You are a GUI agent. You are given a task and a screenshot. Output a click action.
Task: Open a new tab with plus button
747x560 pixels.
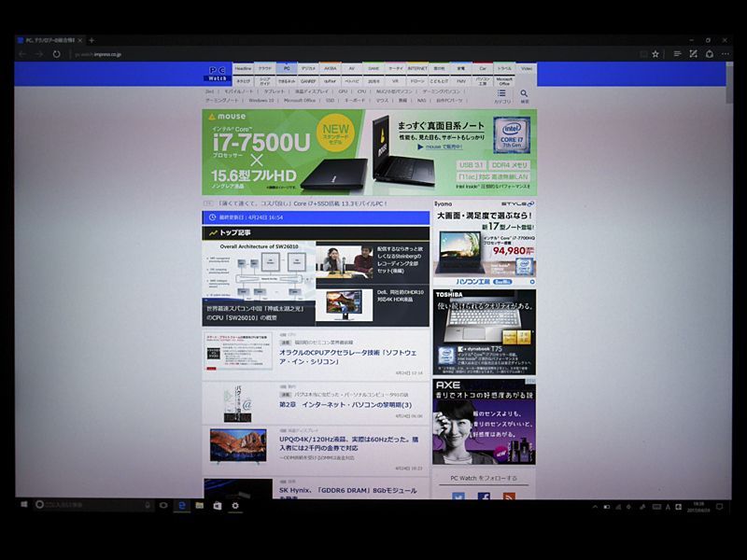click(x=92, y=40)
